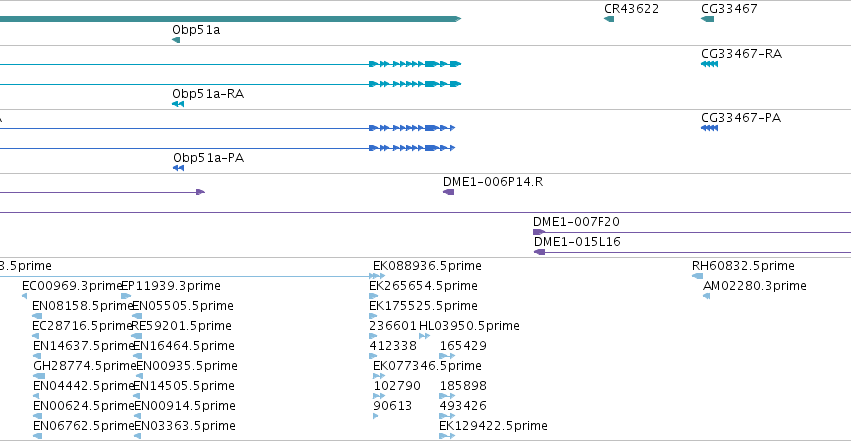851x441 pixels.
Task: Select the EN04442.5prime EST label
Action: (x=84, y=386)
